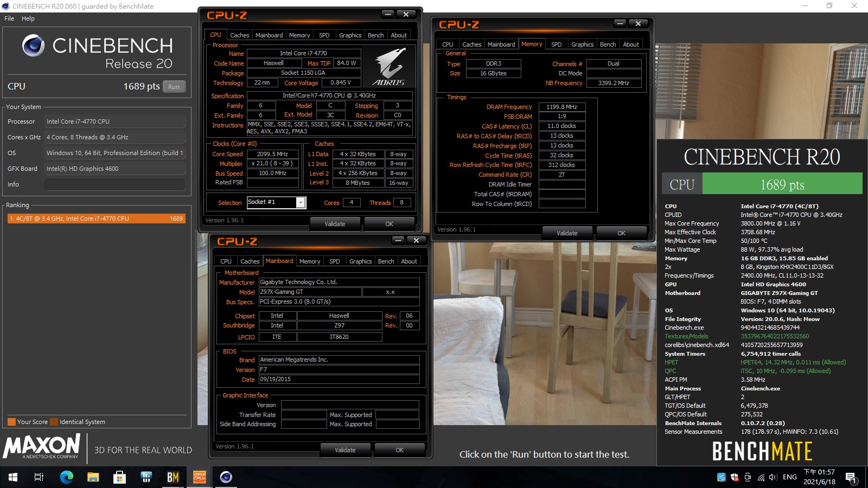Click OK in the Memory window
868x488 pixels.
[622, 233]
